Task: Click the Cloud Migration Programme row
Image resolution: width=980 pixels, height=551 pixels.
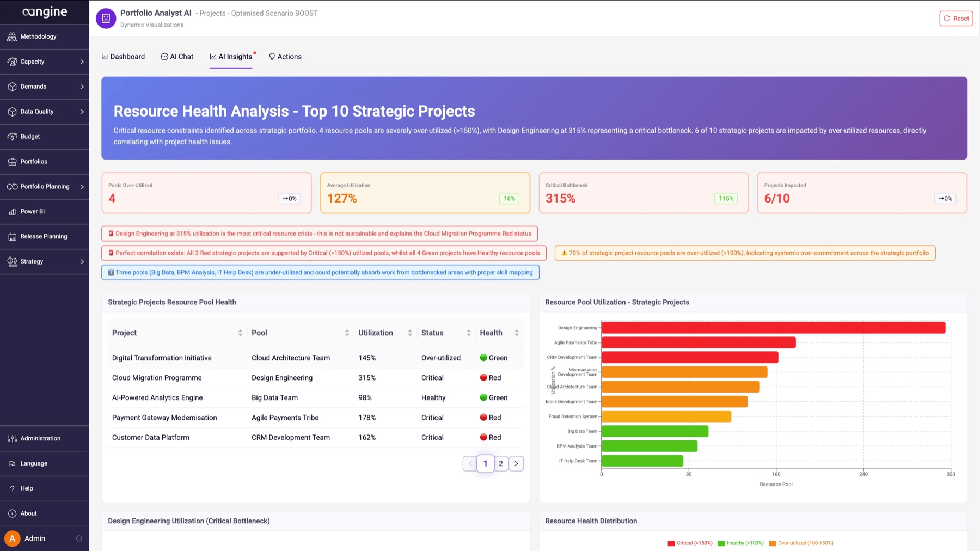Action: point(316,378)
